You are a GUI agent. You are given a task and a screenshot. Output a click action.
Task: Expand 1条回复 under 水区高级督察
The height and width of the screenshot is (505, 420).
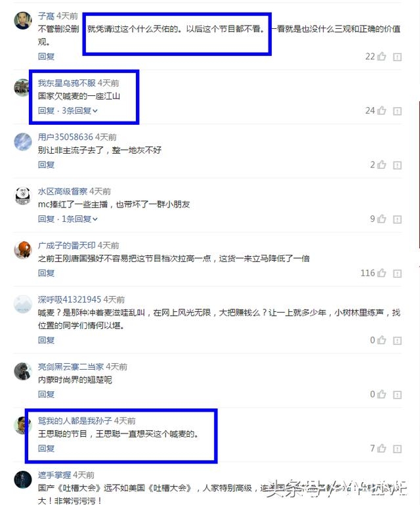[x=79, y=219]
